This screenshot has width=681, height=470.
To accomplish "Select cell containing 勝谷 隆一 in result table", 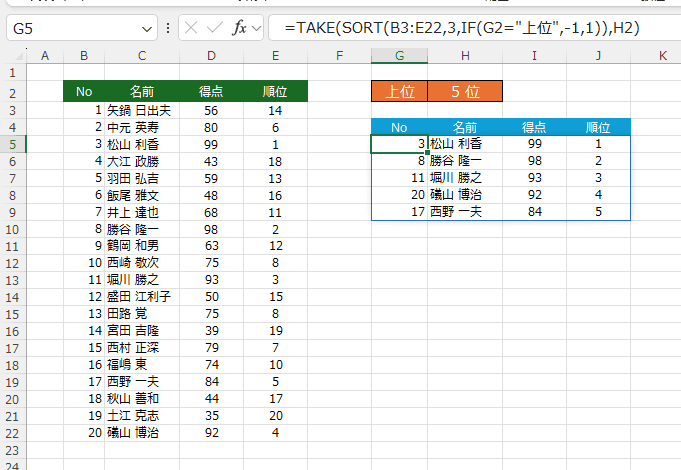I will coord(455,161).
